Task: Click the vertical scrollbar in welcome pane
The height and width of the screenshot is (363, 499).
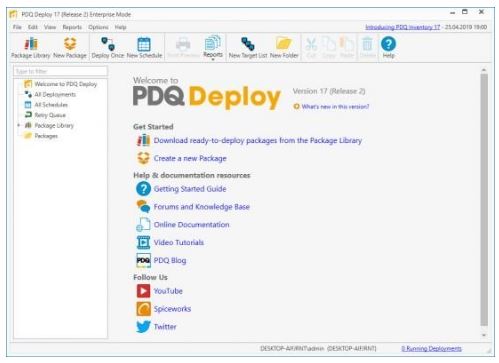Action: tap(484, 200)
